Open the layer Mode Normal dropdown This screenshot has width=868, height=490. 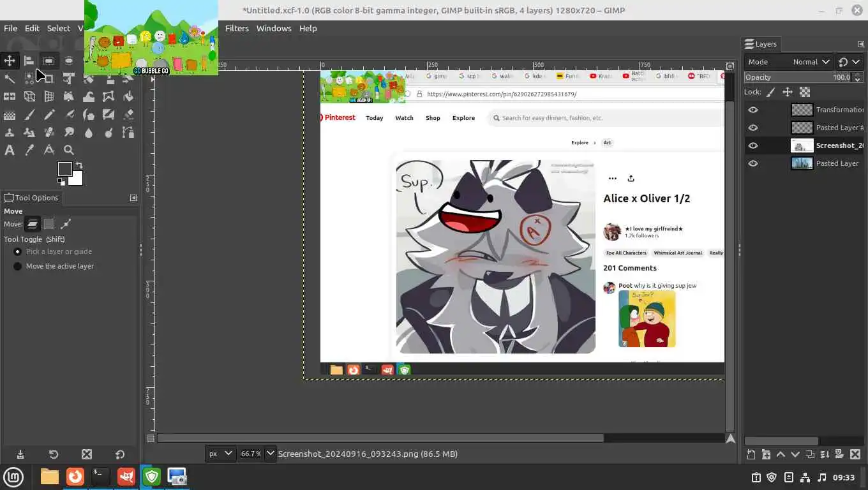pos(789,62)
